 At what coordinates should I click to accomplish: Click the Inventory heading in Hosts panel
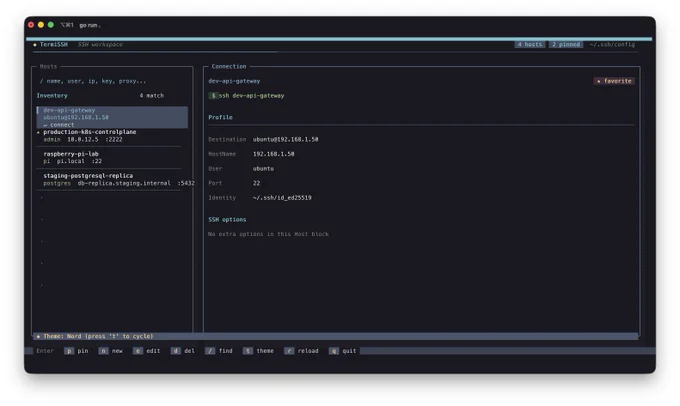52,96
